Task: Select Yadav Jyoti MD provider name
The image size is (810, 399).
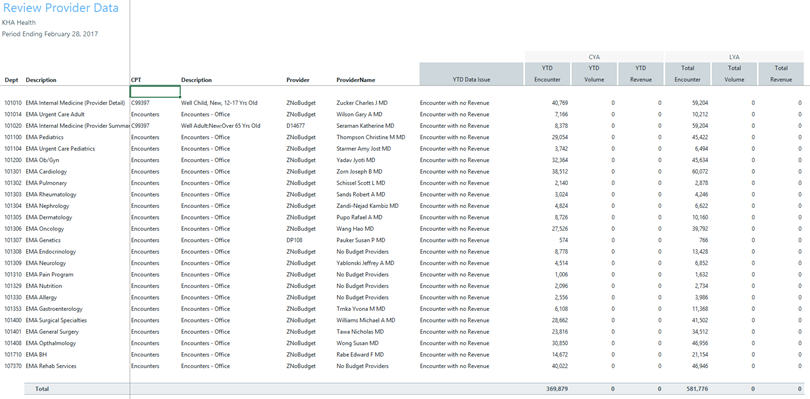Action: pyautogui.click(x=357, y=160)
